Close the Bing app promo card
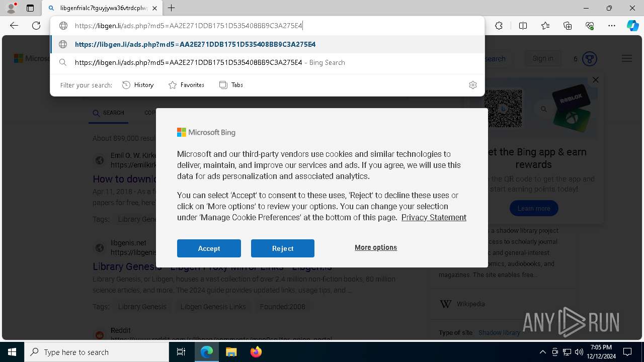Screen dimensions: 644x362 596,80
